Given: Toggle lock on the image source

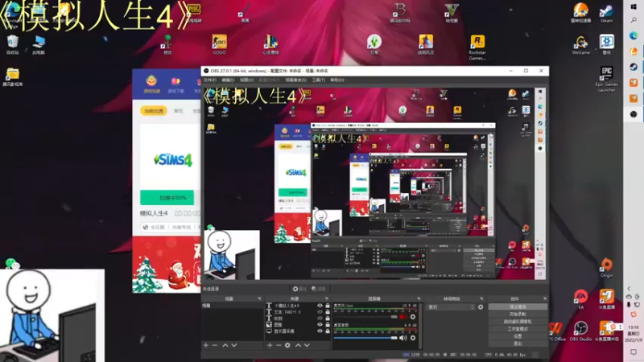Looking at the screenshot, I should pyautogui.click(x=328, y=325).
